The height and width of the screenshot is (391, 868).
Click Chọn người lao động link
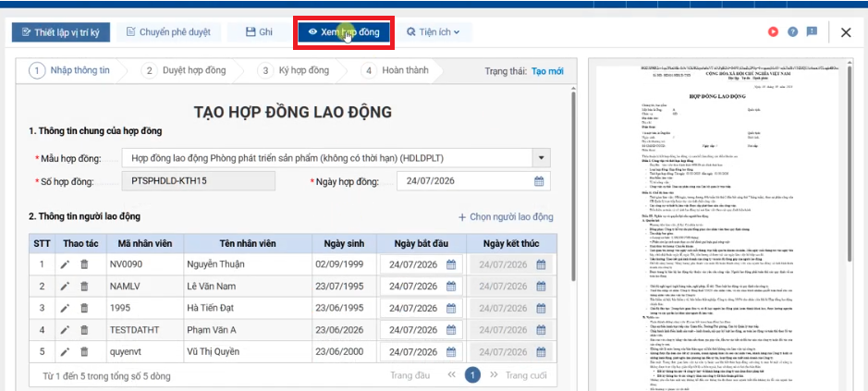[x=506, y=217]
